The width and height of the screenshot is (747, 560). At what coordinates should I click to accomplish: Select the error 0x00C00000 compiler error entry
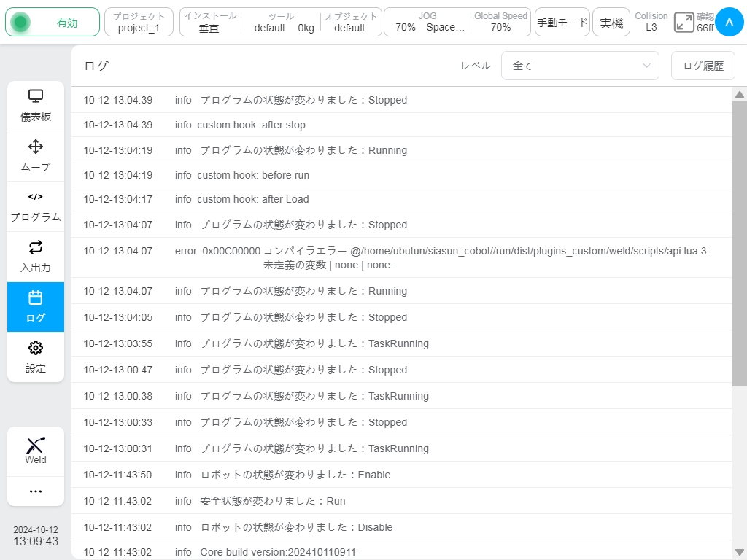coord(402,257)
